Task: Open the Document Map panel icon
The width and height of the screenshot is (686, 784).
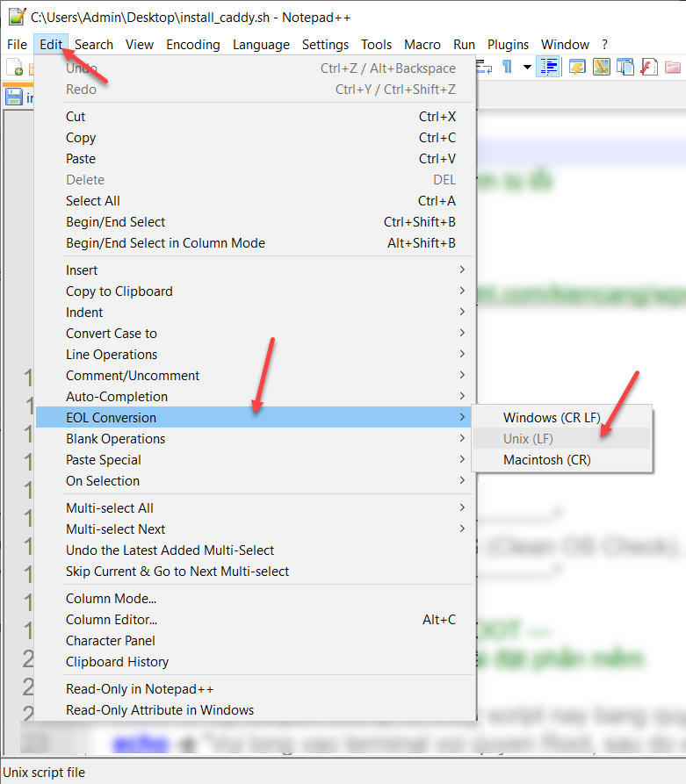Action: [602, 68]
